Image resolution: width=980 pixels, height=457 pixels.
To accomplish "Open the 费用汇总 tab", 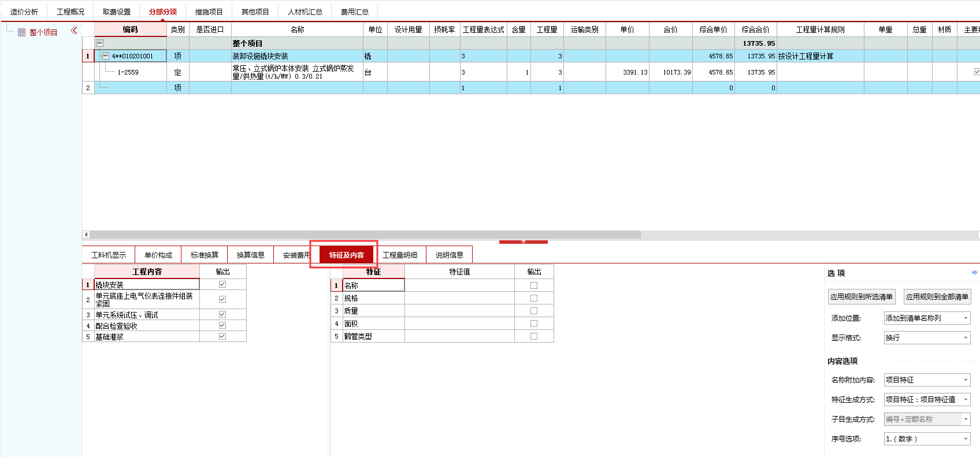I will (355, 12).
